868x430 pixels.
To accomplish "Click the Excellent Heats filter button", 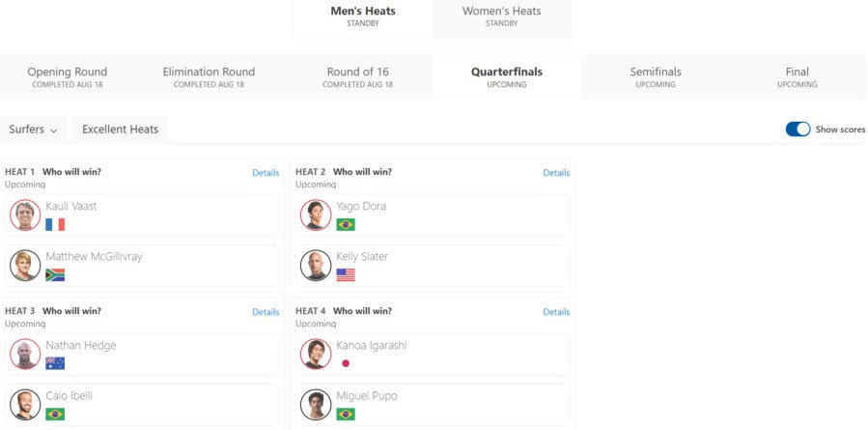I will coord(120,129).
